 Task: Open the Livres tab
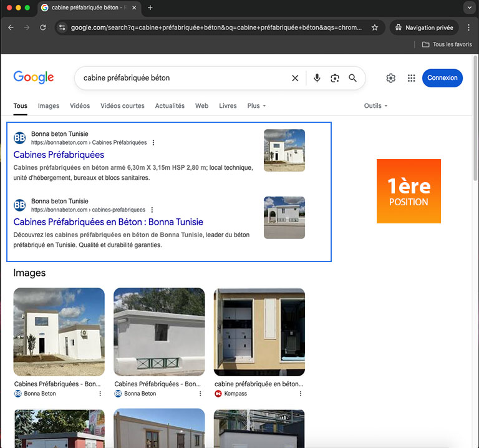(228, 105)
